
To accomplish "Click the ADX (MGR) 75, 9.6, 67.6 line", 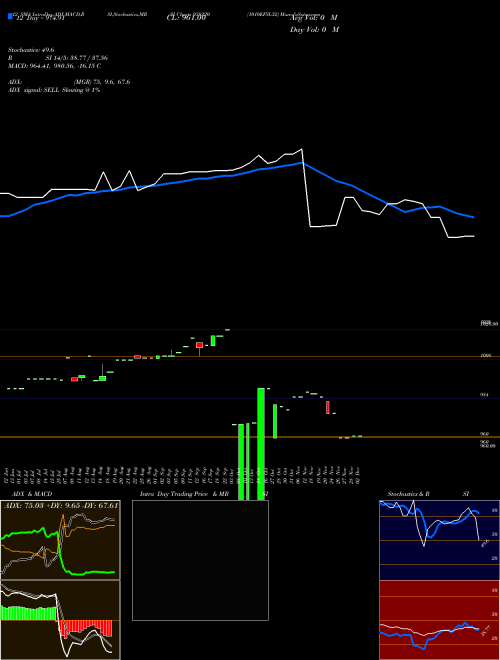I will click(x=69, y=82).
